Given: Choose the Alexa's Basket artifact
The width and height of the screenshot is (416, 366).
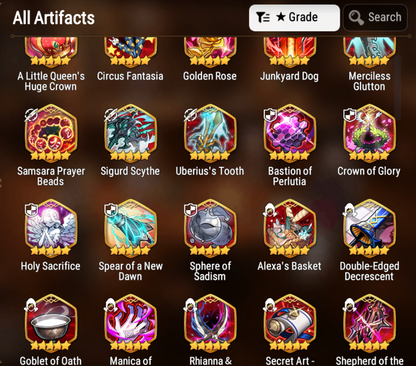Looking at the screenshot, I should click(x=290, y=228).
